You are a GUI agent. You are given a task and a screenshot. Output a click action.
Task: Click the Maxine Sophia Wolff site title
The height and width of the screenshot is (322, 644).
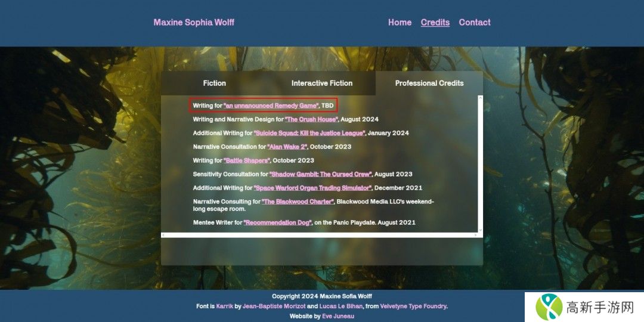pyautogui.click(x=194, y=23)
